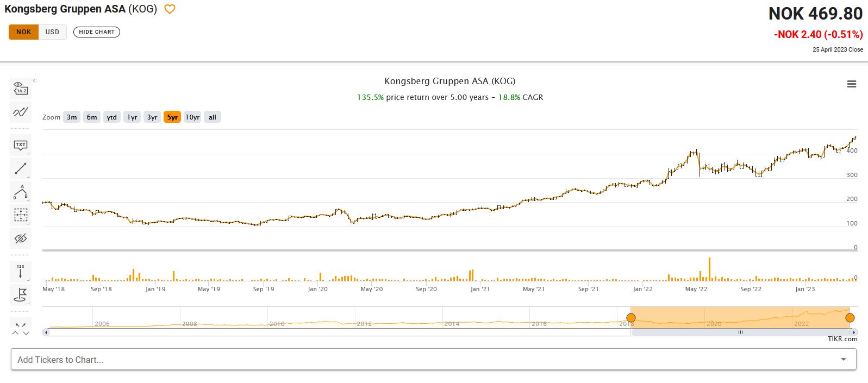Set chart zoom to 10yr

[x=192, y=117]
